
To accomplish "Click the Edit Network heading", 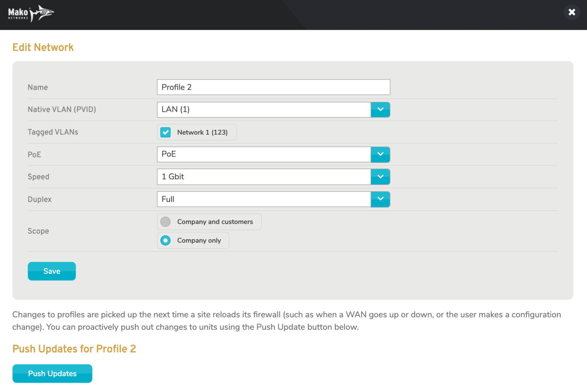I will 43,47.
